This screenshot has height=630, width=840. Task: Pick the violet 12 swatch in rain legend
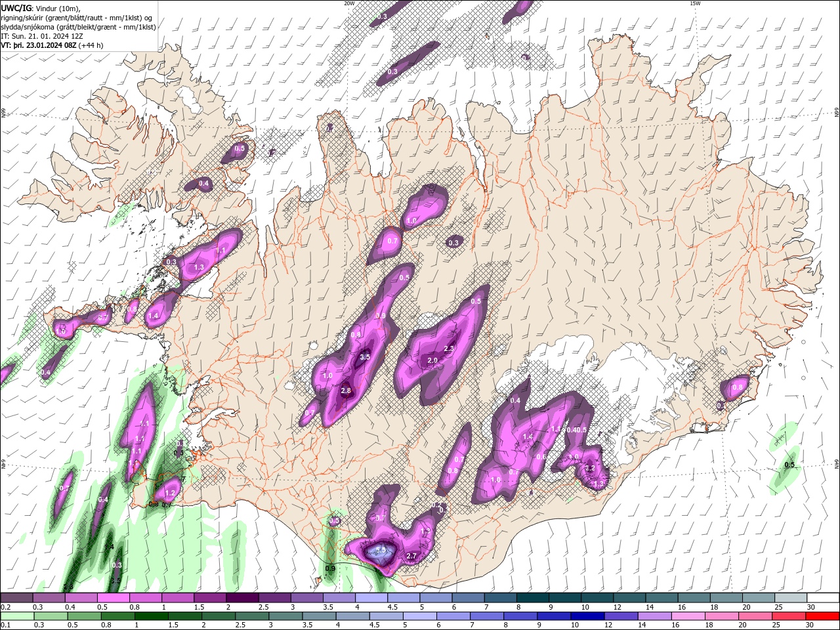[x=620, y=616]
